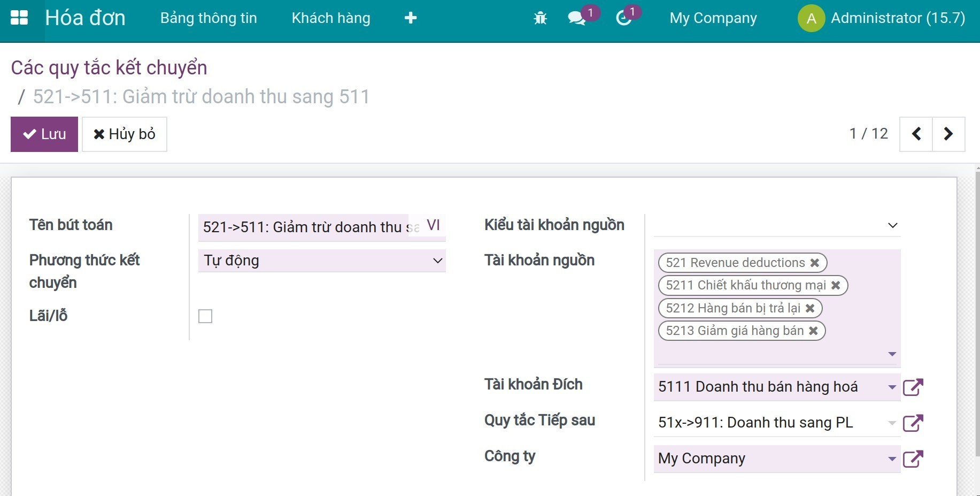
Task: Open the activities clock icon
Action: click(x=624, y=18)
